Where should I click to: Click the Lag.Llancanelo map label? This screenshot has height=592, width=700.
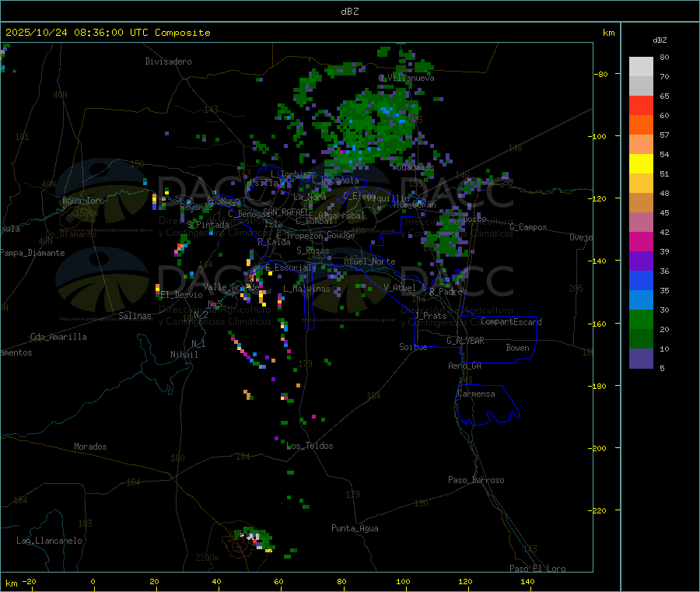[49, 541]
